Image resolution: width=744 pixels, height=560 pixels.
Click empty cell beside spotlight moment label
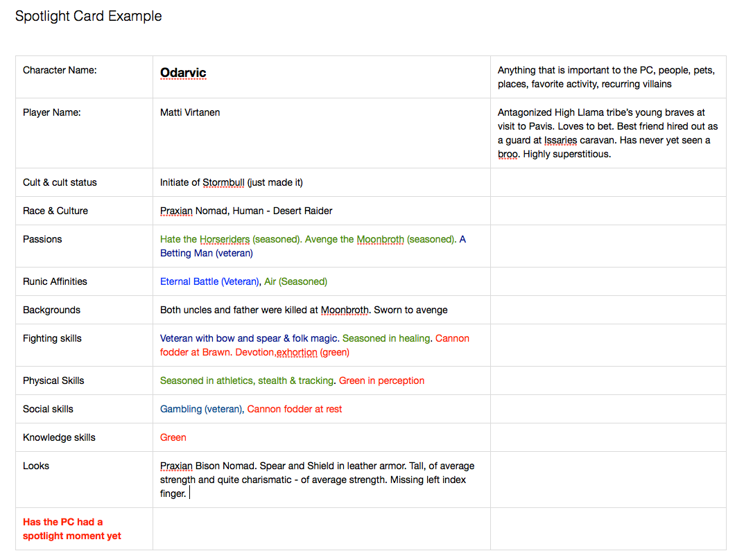321,529
